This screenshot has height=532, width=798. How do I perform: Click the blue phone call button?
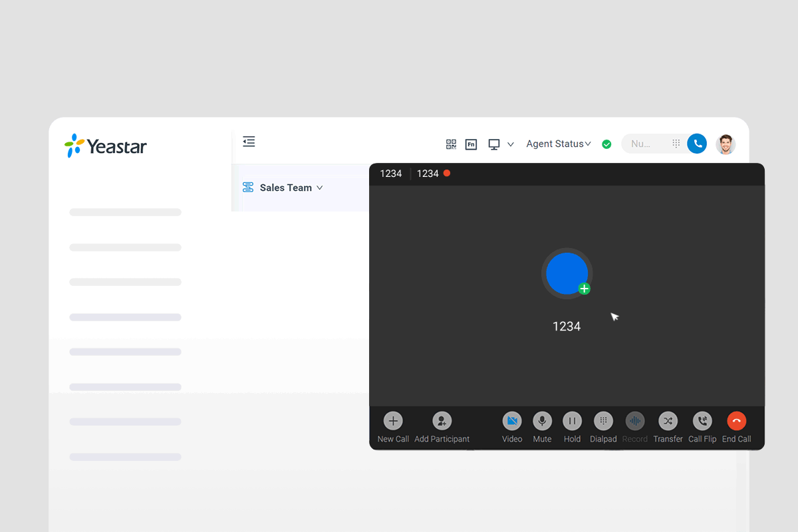(697, 144)
